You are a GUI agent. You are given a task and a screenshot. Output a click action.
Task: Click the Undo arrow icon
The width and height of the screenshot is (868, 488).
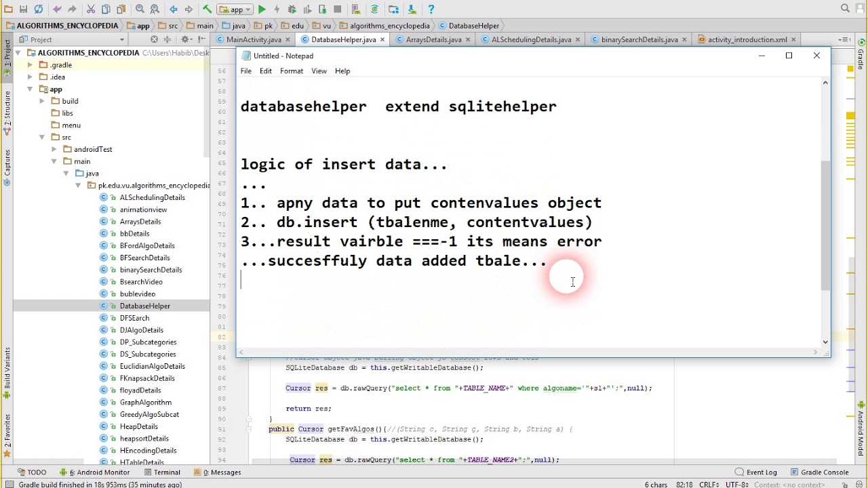point(57,9)
